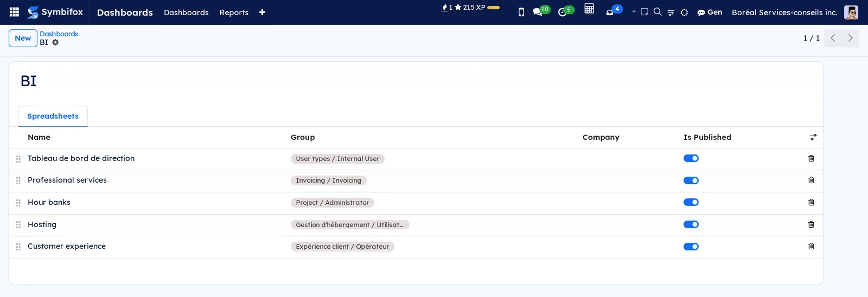868x297 pixels.
Task: Open Tableau de bord de direction spreadsheet
Action: pos(81,158)
